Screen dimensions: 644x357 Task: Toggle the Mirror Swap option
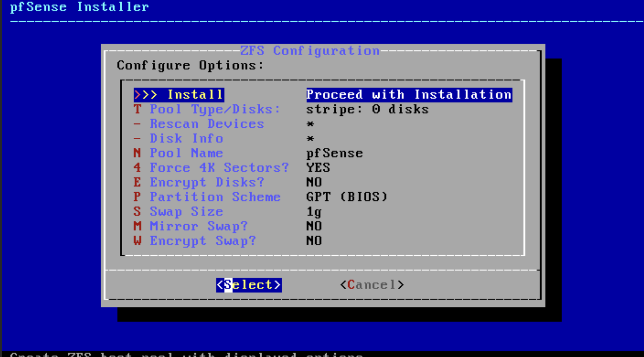click(x=190, y=226)
